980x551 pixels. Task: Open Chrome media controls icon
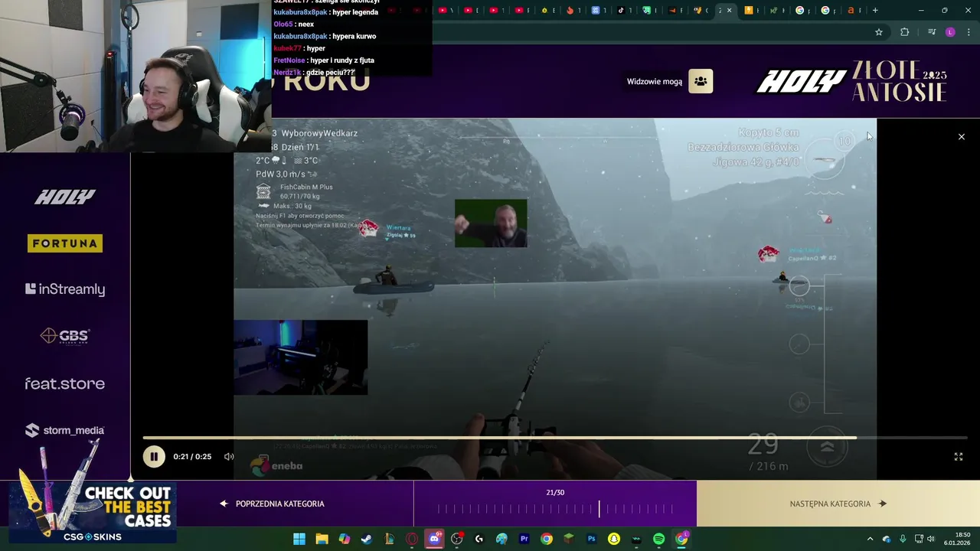[932, 32]
